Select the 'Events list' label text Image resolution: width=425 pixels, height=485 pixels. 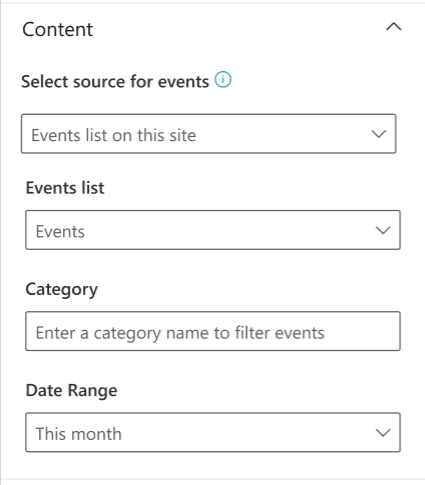point(65,188)
